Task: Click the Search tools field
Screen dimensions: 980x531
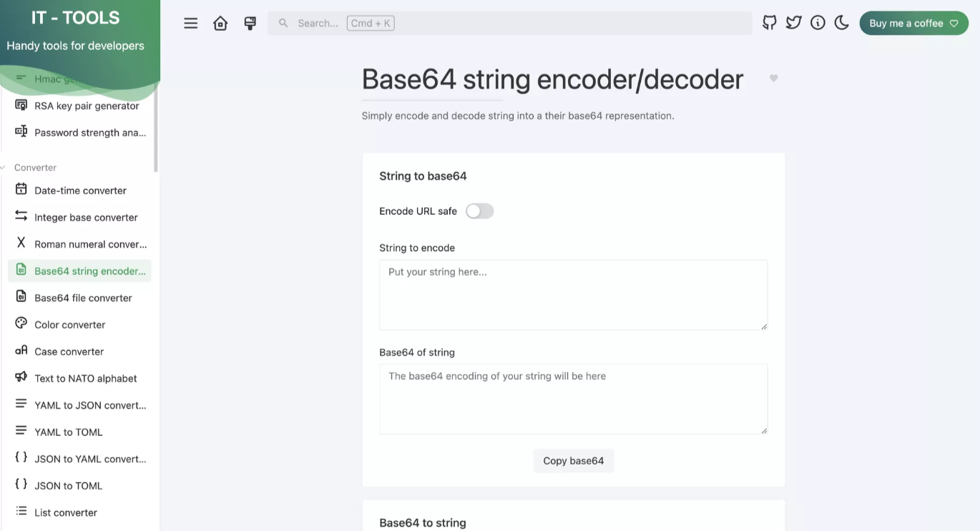Action: (x=510, y=23)
